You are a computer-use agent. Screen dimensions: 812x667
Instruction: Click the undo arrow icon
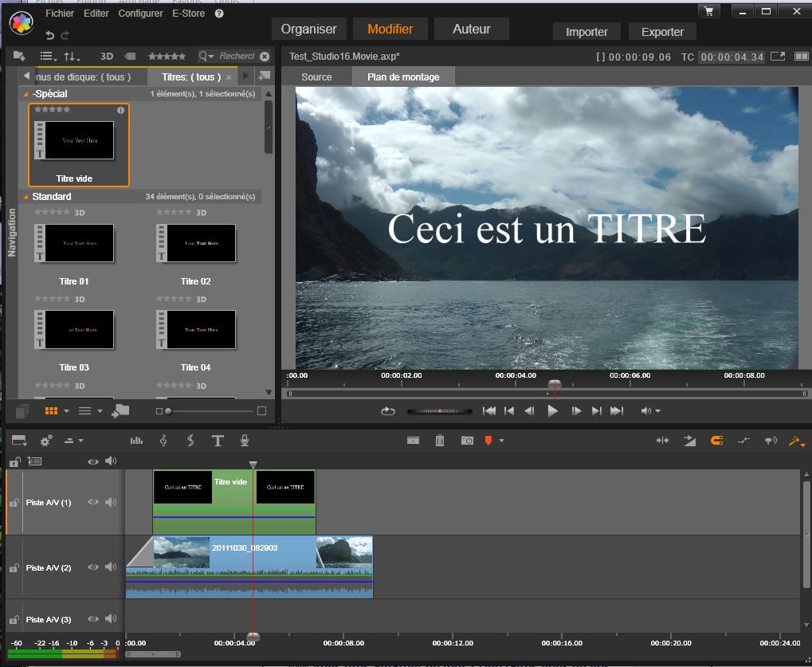[x=50, y=35]
